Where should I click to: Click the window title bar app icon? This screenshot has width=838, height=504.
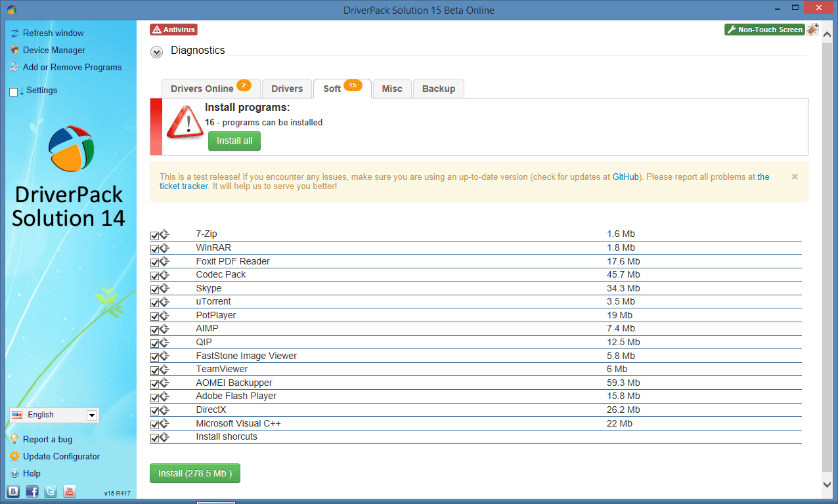pos(12,9)
